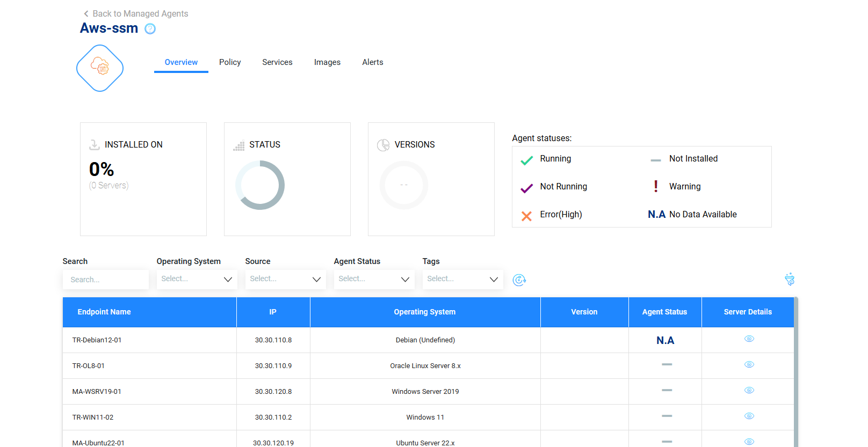Viewport: 868px width, 447px height.
Task: Click the Installed On download icon
Action: tap(95, 145)
